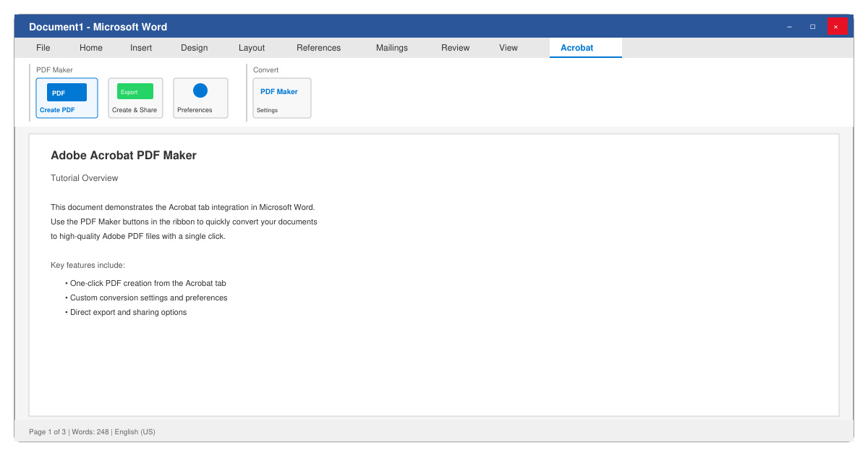This screenshot has height=456, width=868.
Task: Close the Word window
Action: [837, 27]
